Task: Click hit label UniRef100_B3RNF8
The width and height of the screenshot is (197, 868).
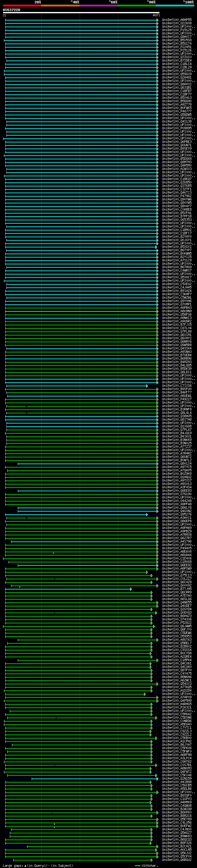Action: point(177,410)
